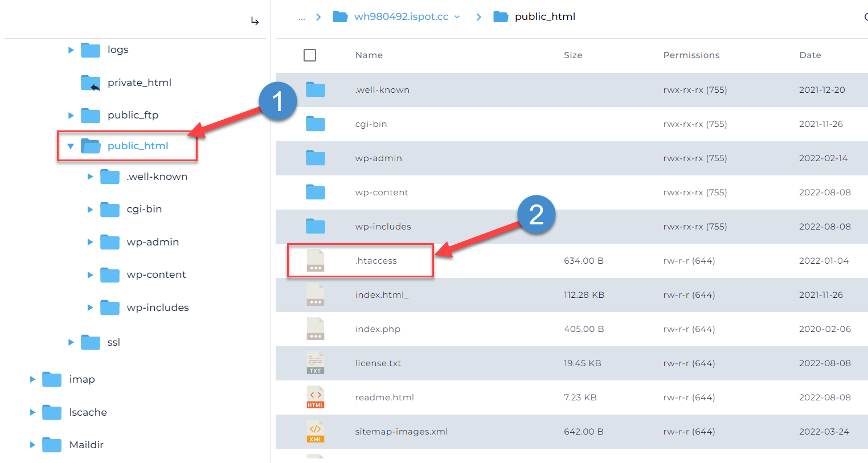Click the breadcrumb ellipsis link
The height and width of the screenshot is (463, 868).
tap(302, 17)
